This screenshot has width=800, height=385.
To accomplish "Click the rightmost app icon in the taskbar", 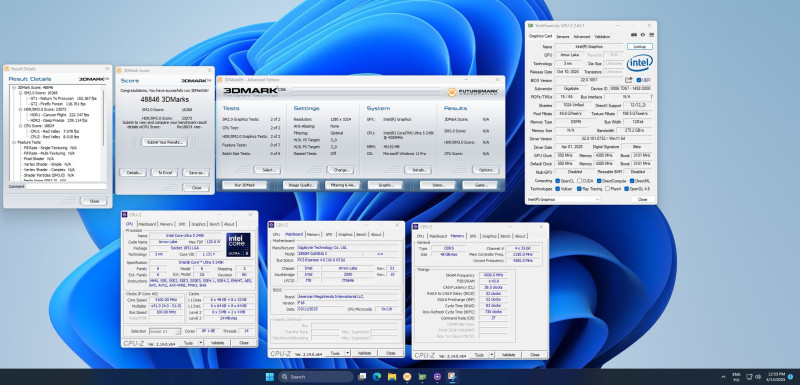I will (452, 377).
